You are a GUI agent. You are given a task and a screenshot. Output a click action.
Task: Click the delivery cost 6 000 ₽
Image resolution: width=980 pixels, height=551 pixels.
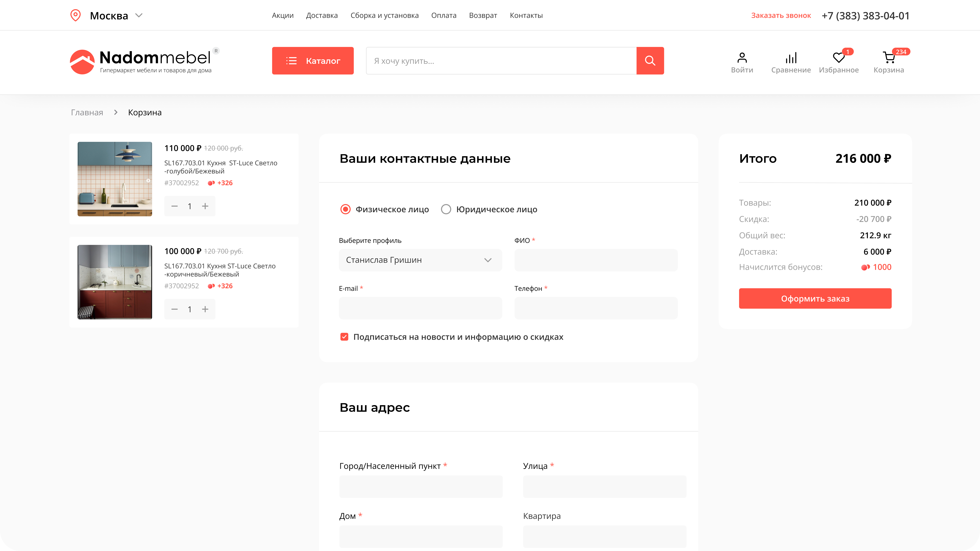[877, 252]
